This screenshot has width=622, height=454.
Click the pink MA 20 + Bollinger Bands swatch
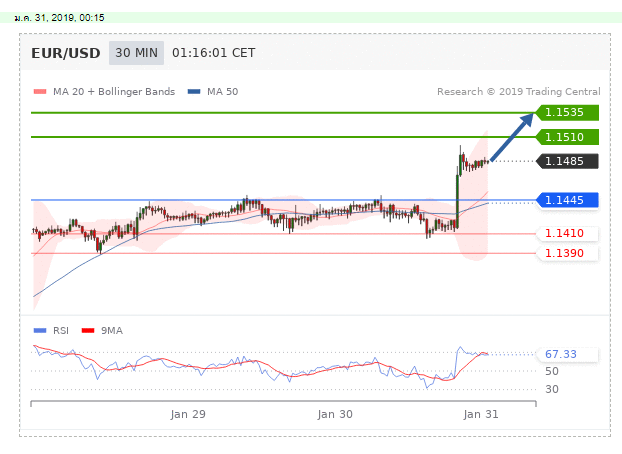point(40,92)
